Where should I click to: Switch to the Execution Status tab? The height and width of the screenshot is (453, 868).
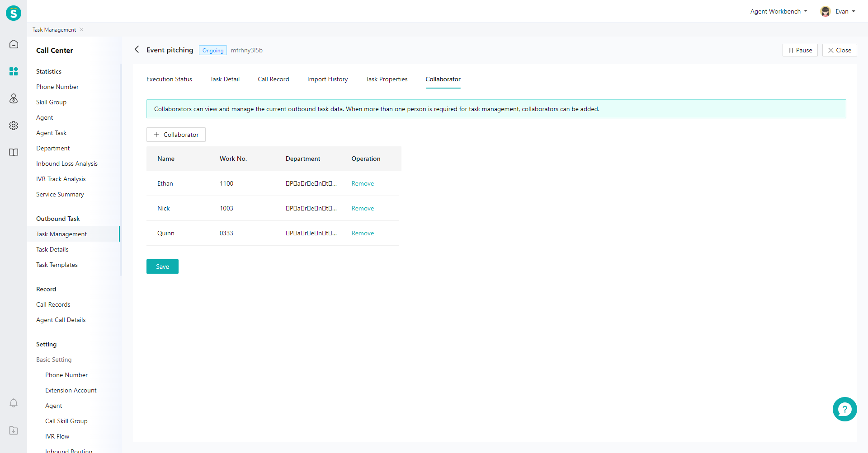[169, 79]
